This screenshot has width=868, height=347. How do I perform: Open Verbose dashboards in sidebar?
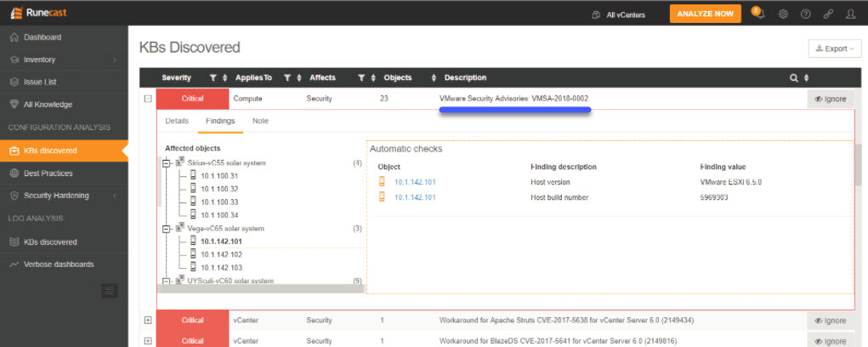(64, 264)
